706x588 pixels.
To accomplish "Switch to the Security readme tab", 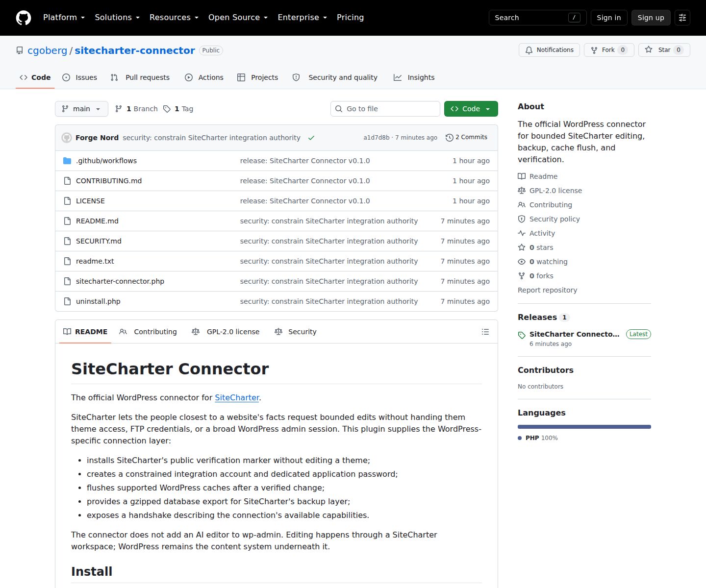I will (296, 332).
